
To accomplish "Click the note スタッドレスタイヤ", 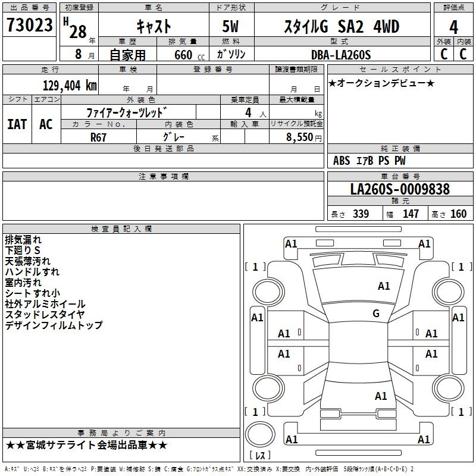I will tap(45, 315).
